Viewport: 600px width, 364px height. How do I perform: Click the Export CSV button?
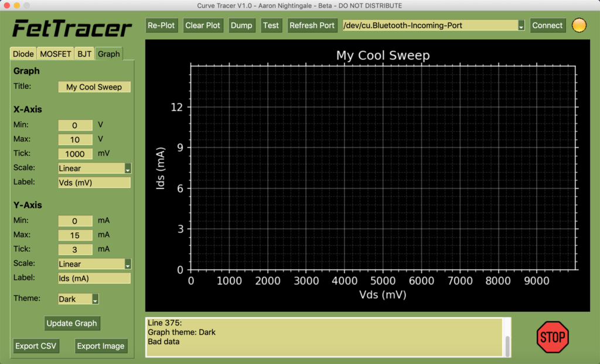click(36, 346)
